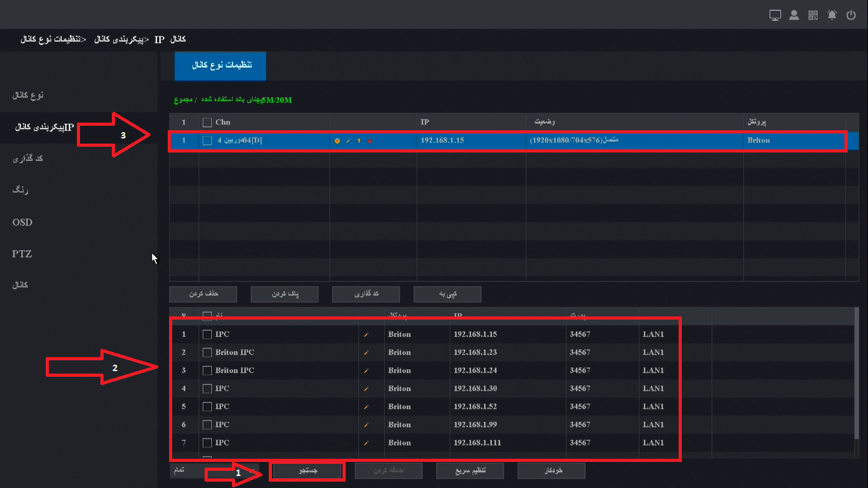Click the جستجو search button
Viewport: 868px width, 488px height.
[x=308, y=471]
